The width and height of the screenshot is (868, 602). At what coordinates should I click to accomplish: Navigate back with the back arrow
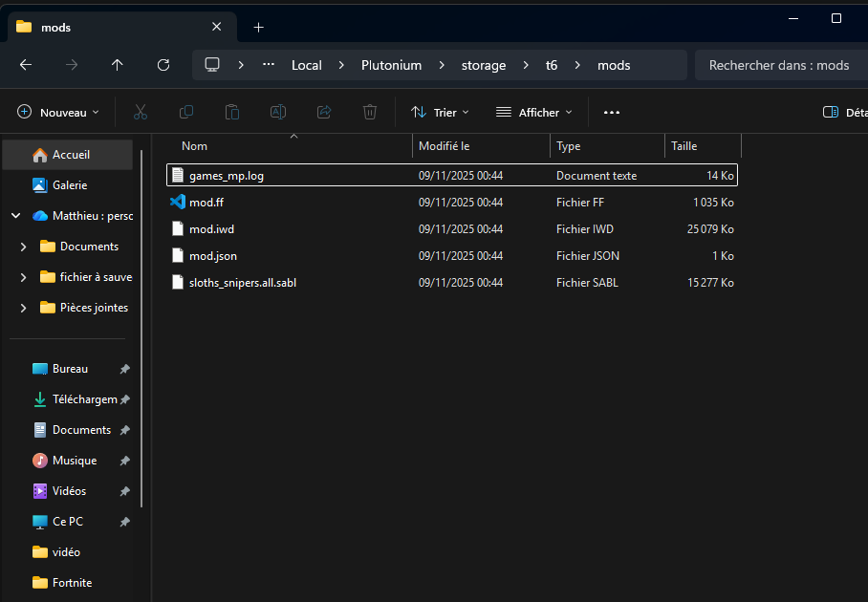[x=26, y=65]
